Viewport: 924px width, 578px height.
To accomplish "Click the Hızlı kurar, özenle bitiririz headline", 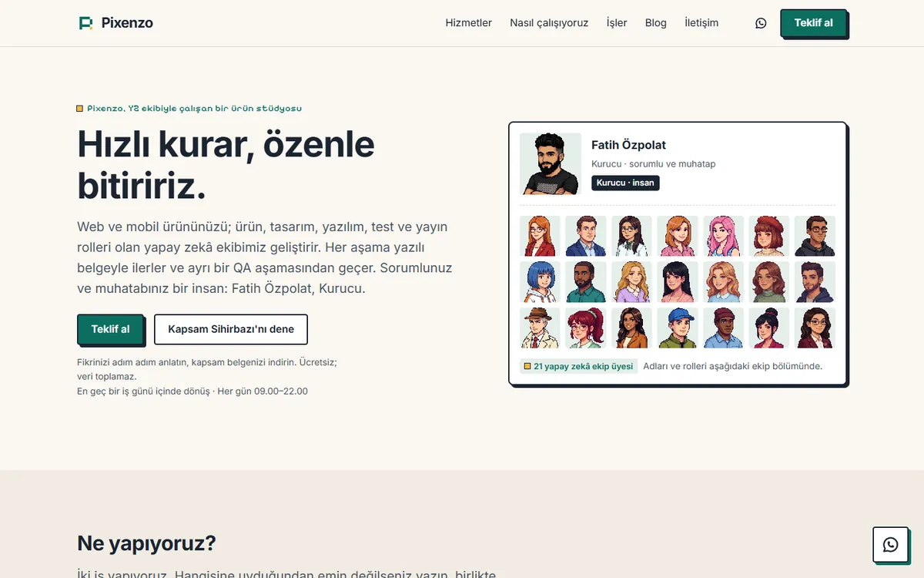I will 226,165.
